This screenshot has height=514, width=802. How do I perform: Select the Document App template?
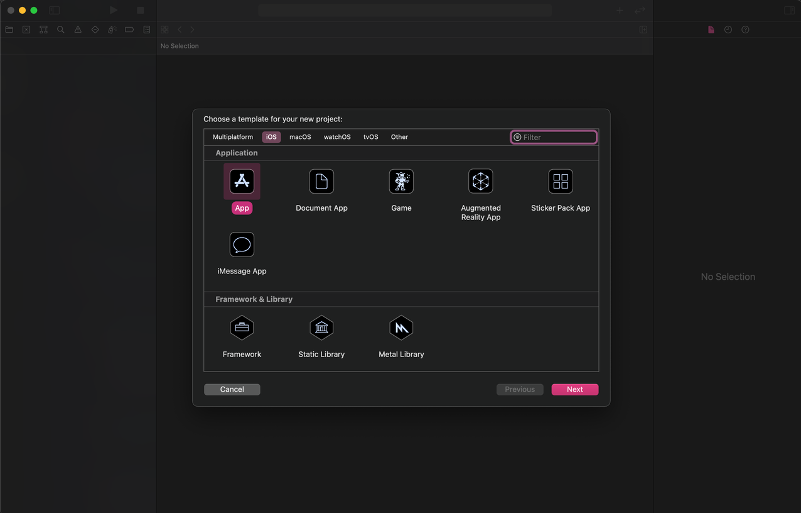(x=321, y=190)
